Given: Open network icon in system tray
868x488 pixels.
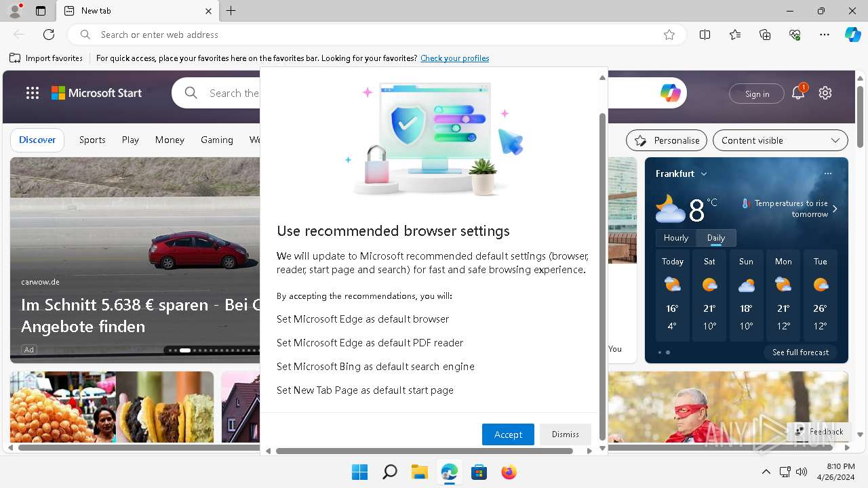Looking at the screenshot, I should coord(785,472).
